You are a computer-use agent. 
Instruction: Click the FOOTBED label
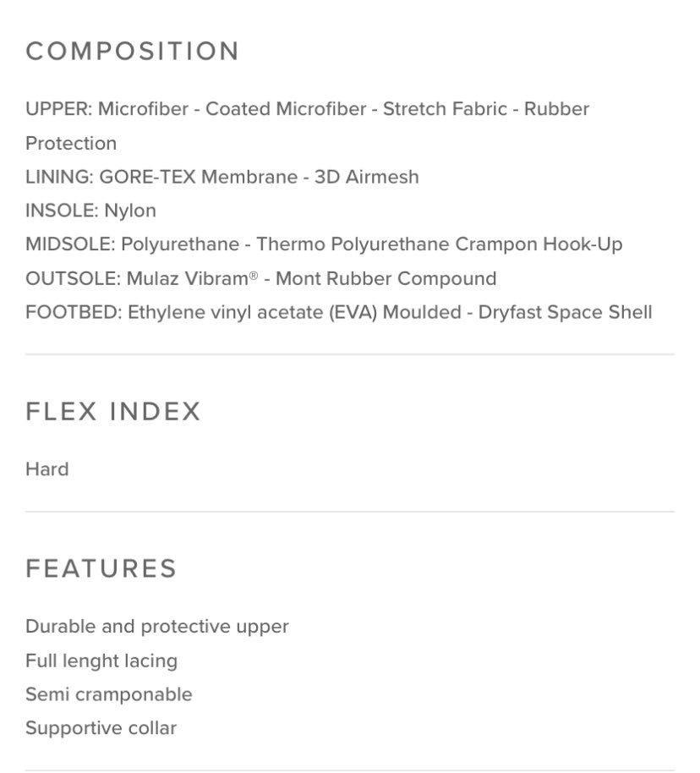coord(74,313)
